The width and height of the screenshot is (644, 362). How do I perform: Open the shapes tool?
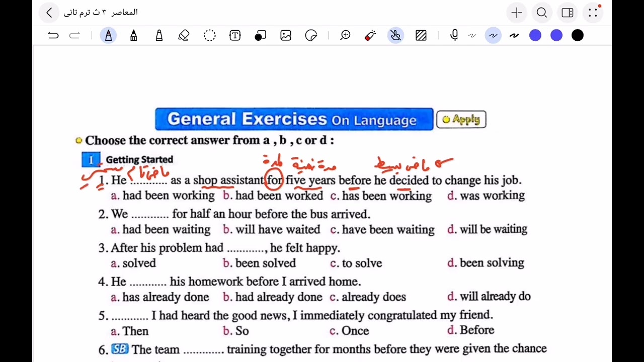[260, 35]
